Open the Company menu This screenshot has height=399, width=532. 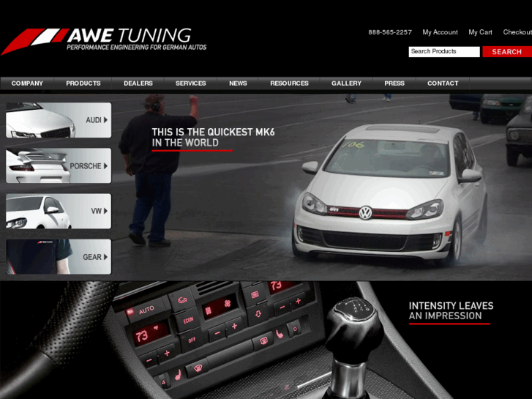[27, 83]
